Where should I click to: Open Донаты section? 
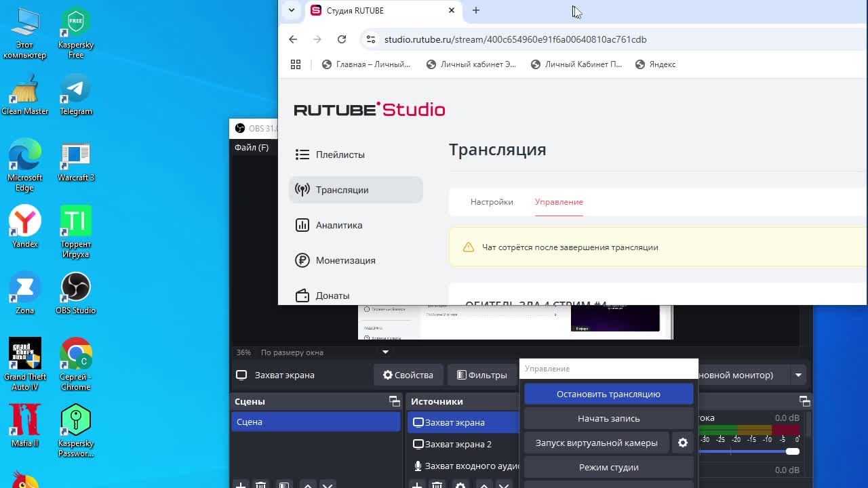[x=355, y=296]
